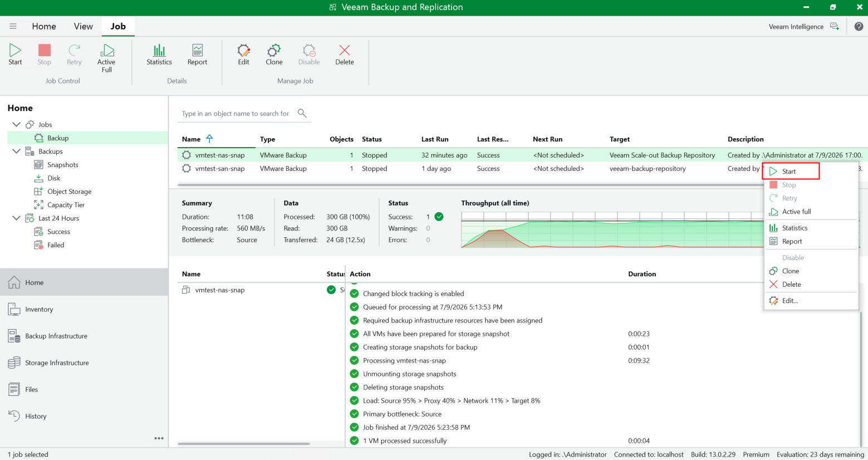The height and width of the screenshot is (460, 868).
Task: Click 'Evaluation: 23 days remaining' status text
Action: (x=820, y=454)
